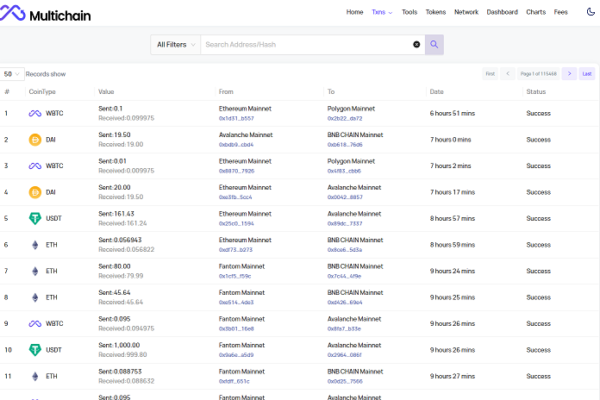Open row 3 From address ending 7926

point(236,171)
